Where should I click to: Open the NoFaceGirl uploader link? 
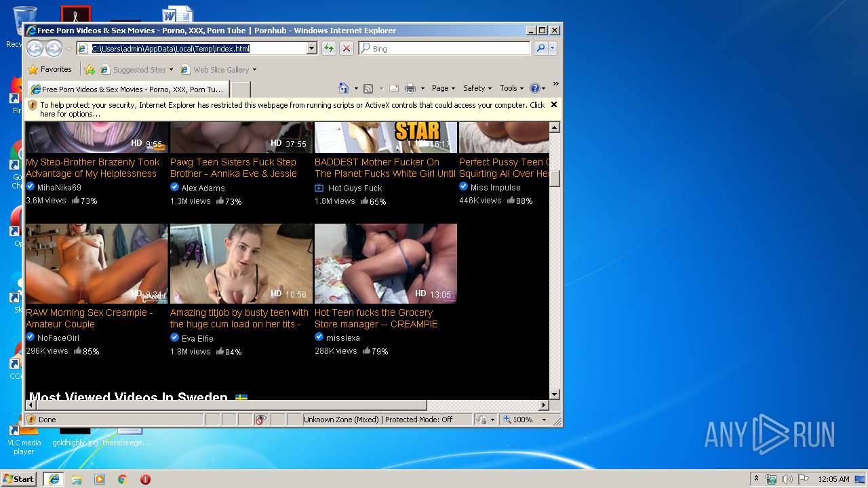point(58,338)
